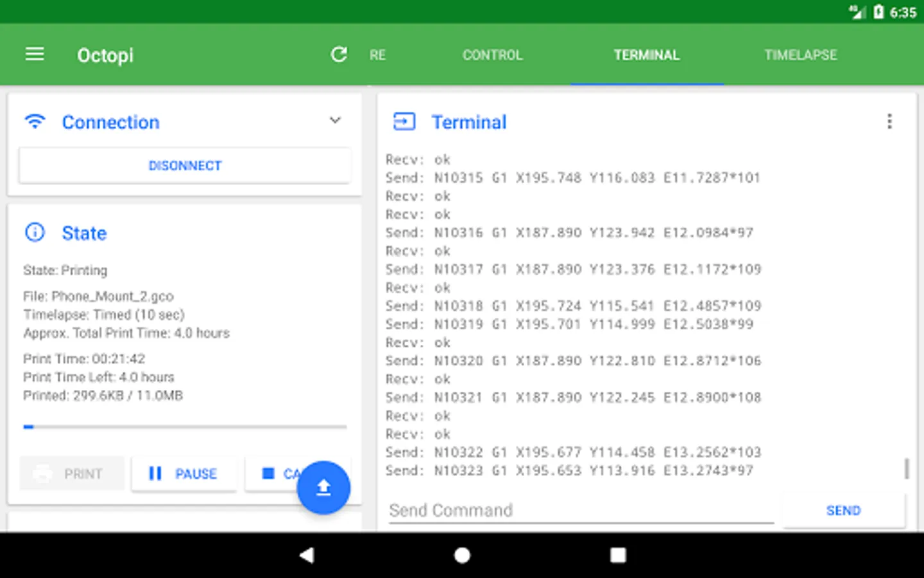Pause the current print job
Viewport: 924px width, 578px height.
(184, 474)
